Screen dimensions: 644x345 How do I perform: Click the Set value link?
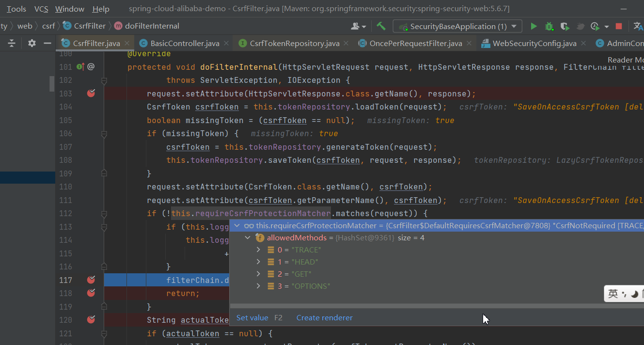coord(252,317)
